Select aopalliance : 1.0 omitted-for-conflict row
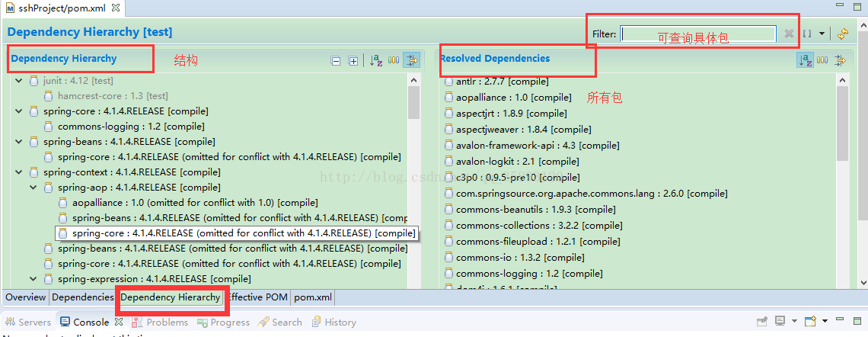 tap(196, 203)
